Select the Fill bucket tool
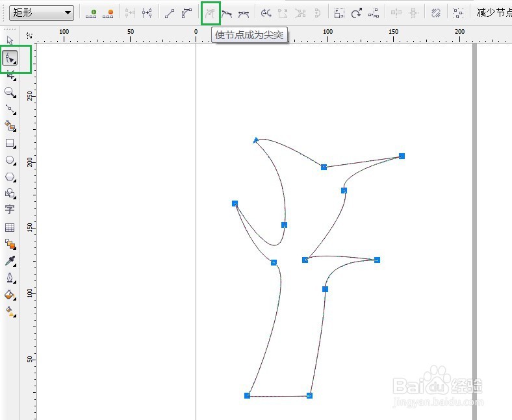 (x=10, y=295)
